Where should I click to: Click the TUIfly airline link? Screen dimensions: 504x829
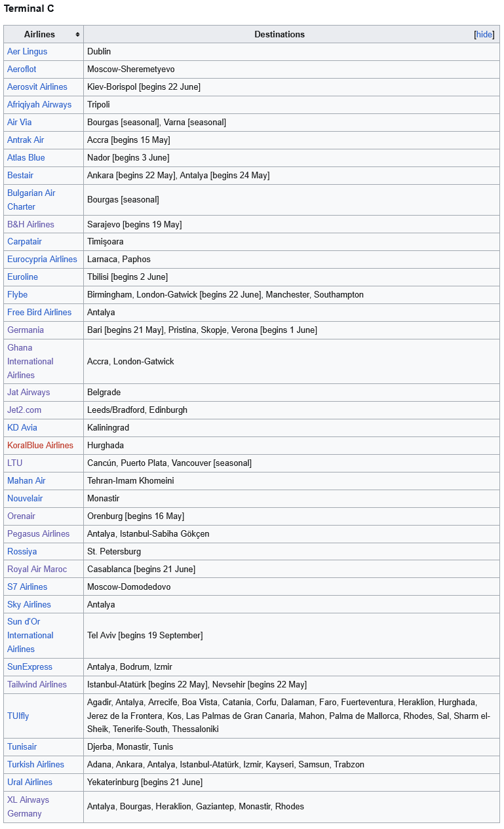tap(18, 716)
